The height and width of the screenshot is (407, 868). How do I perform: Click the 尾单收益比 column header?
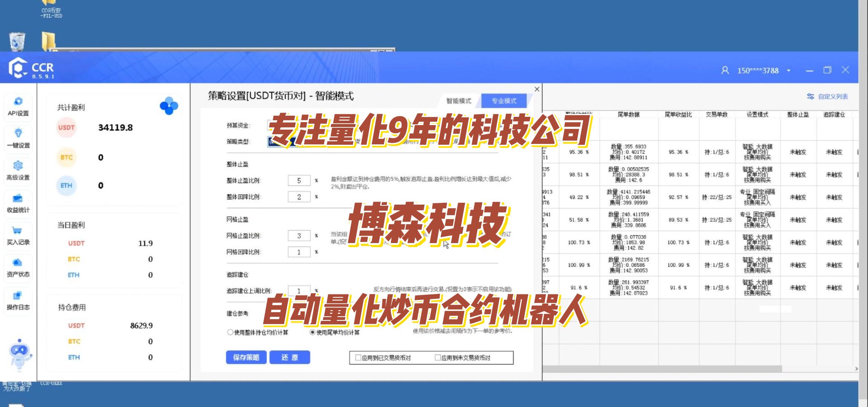(x=678, y=114)
